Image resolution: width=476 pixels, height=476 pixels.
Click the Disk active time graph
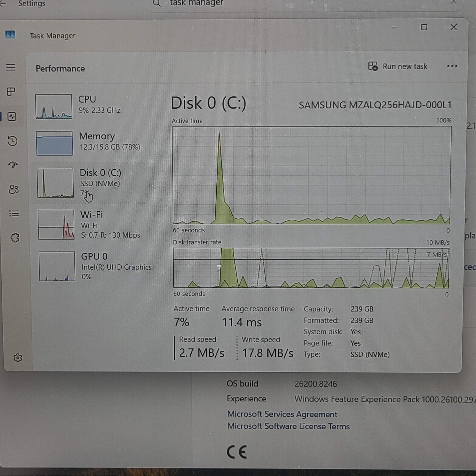[x=311, y=175]
